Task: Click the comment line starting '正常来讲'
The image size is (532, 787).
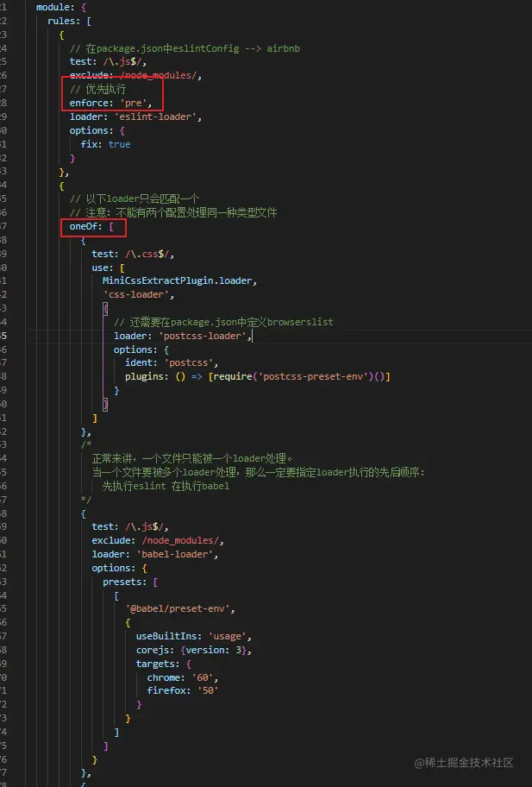Action: (192, 459)
